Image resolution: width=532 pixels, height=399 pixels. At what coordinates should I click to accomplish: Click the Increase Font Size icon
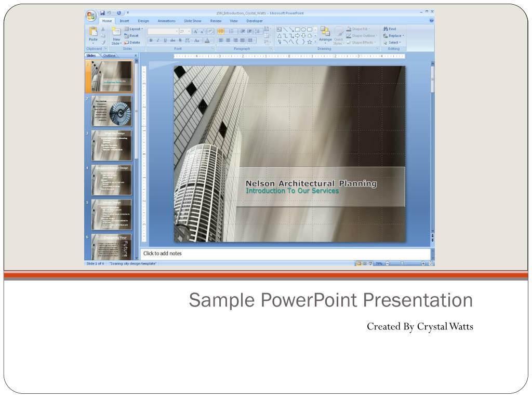[x=195, y=32]
